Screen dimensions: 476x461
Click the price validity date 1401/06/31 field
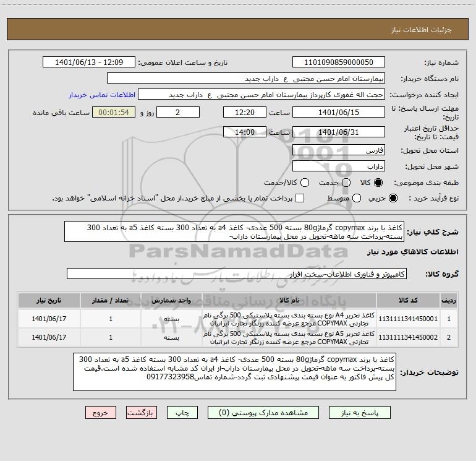tap(339, 132)
